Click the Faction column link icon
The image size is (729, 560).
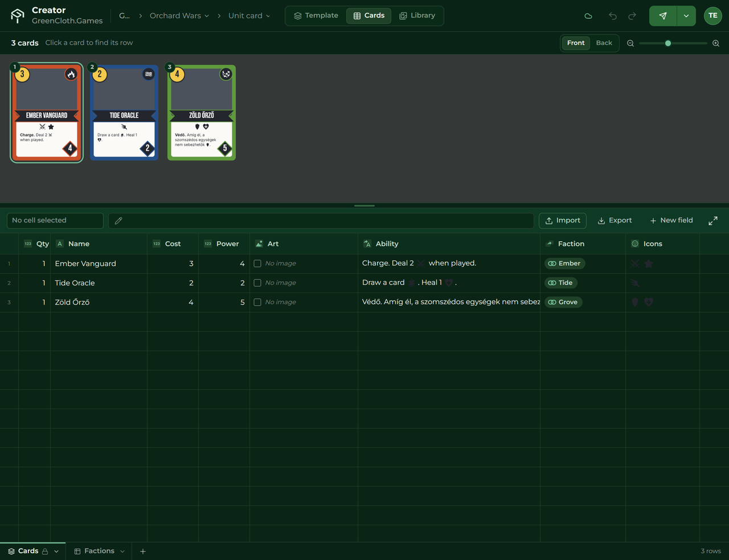550,244
